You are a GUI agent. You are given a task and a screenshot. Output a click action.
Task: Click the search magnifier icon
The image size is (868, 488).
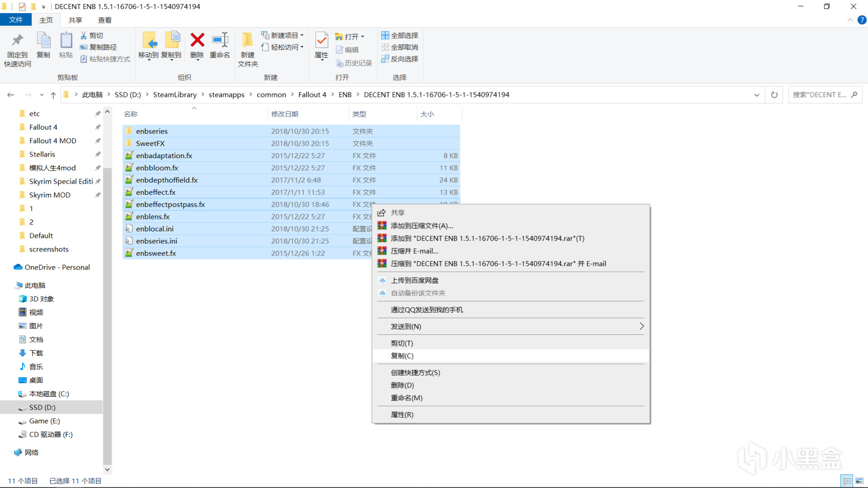tap(854, 94)
